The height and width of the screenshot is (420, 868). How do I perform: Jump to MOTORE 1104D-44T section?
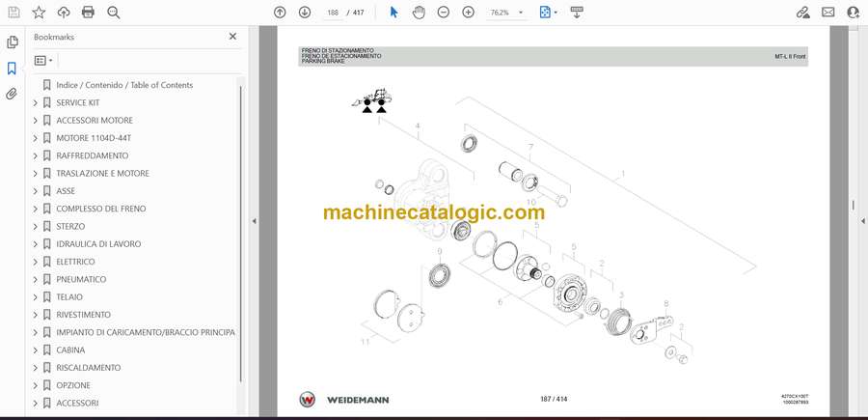94,138
